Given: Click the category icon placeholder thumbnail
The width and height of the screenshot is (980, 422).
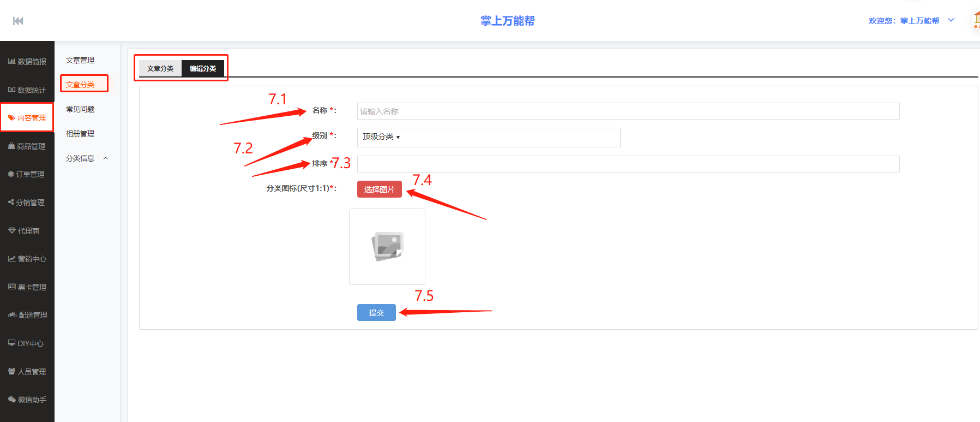Looking at the screenshot, I should pos(387,247).
